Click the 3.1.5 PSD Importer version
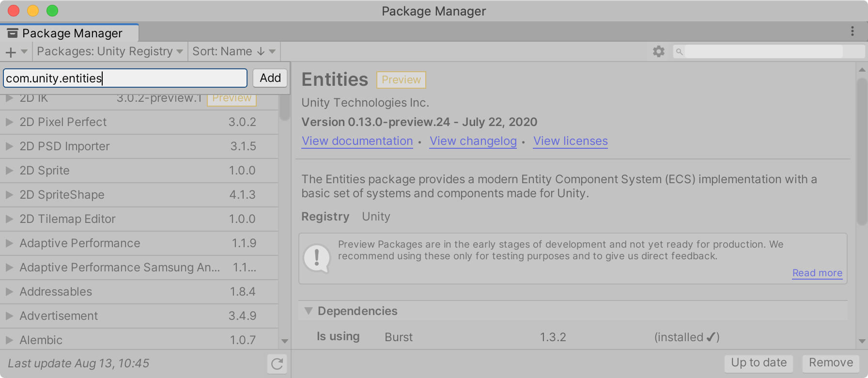The image size is (868, 378). click(x=243, y=146)
